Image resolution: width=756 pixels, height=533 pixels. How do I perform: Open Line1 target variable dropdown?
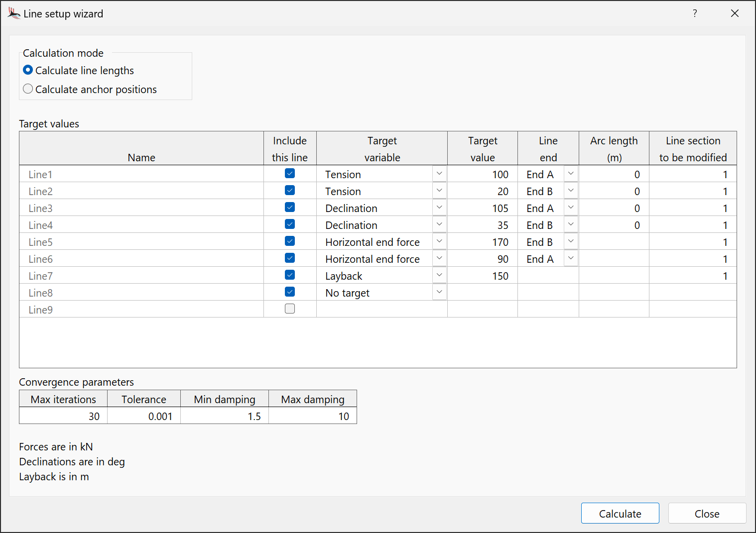pos(439,174)
